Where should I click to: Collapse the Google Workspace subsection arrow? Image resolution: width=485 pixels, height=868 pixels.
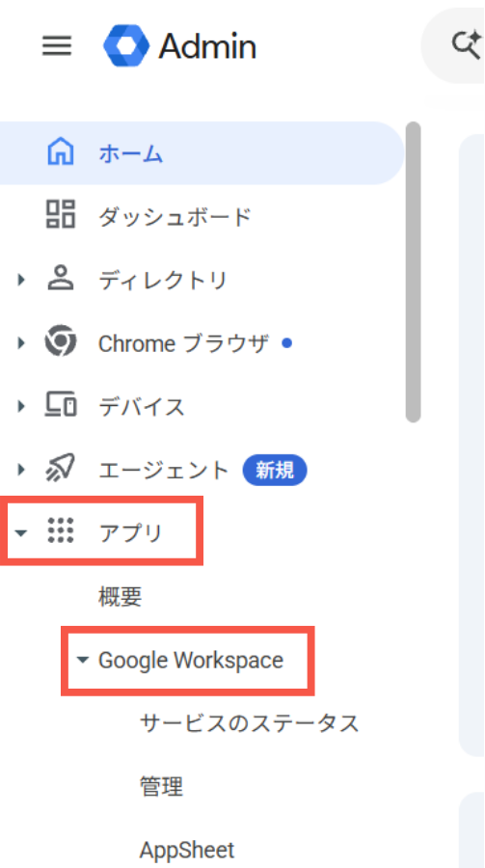coord(83,660)
